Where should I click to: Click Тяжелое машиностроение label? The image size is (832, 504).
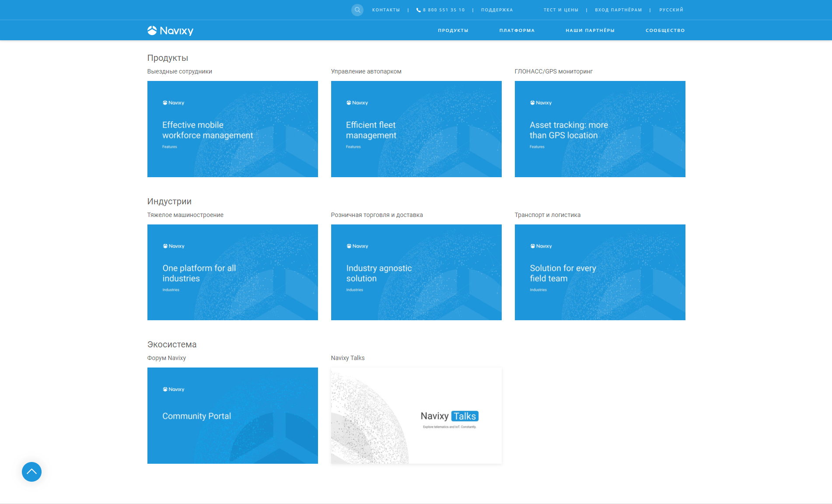point(185,215)
